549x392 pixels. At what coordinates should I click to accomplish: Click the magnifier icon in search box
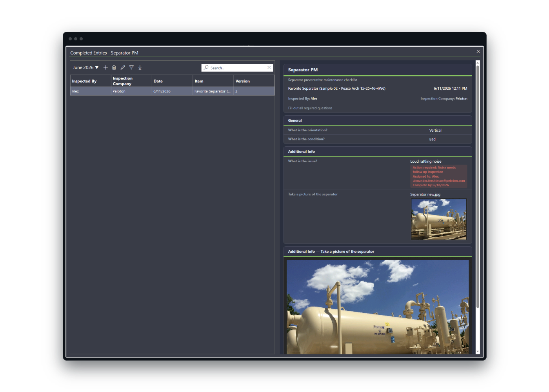tap(206, 67)
